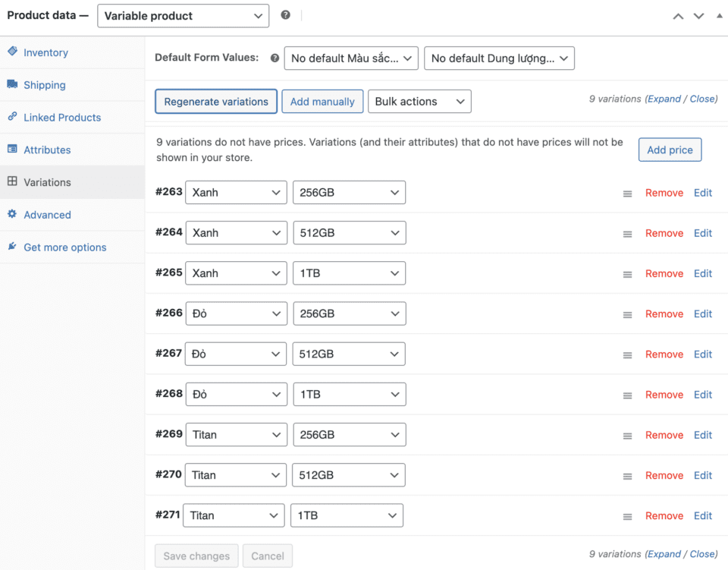Click the Regenerate variations button
This screenshot has width=728, height=570.
click(x=216, y=101)
